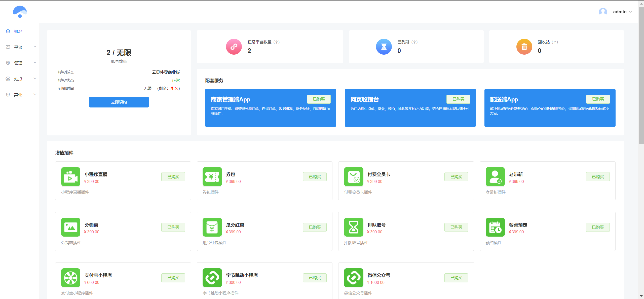Click the 小程序直播 video camera icon
644x299 pixels.
71,177
